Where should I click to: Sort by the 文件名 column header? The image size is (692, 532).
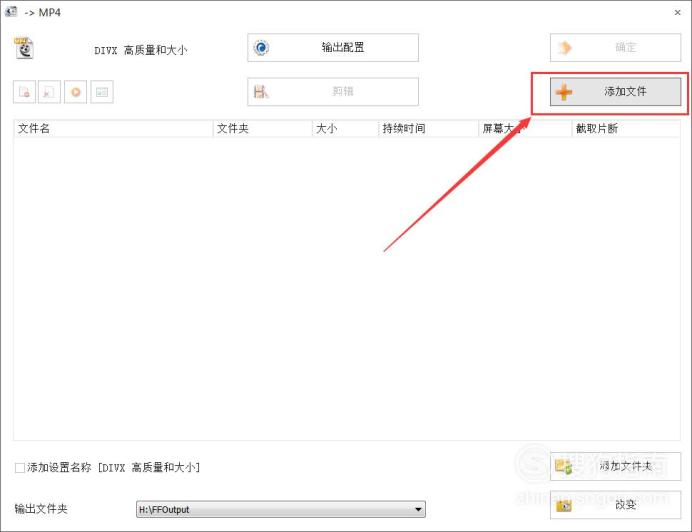[113, 128]
